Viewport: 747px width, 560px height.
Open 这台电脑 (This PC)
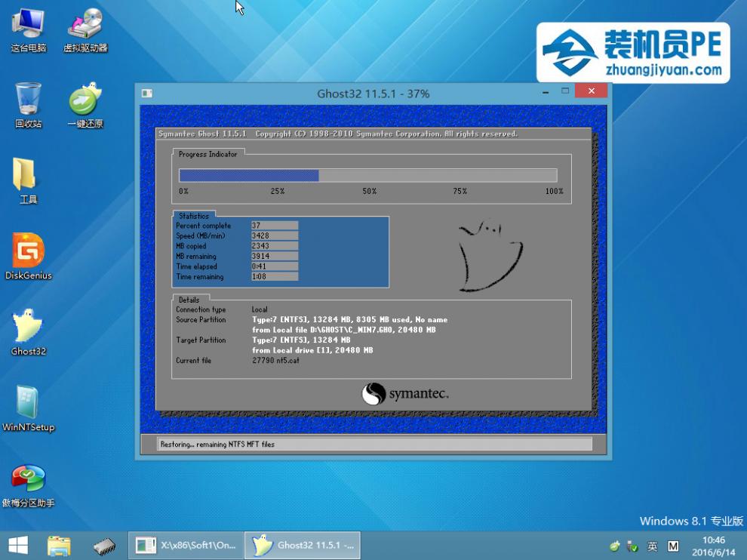click(x=28, y=30)
